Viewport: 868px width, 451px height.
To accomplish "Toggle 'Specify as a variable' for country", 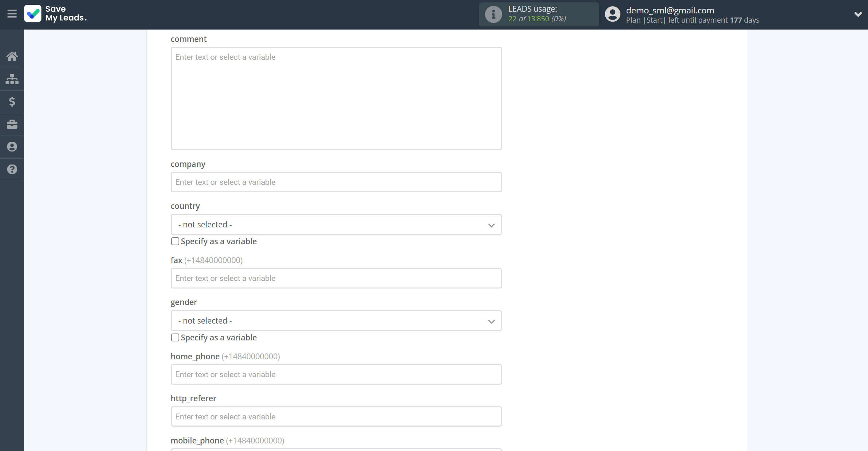I will tap(175, 241).
